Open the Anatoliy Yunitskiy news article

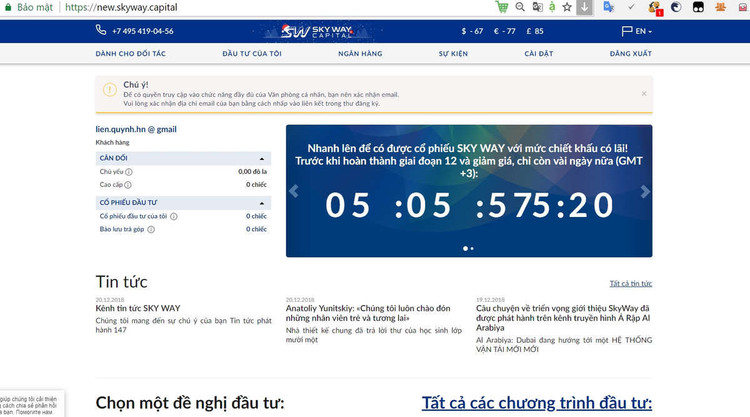point(368,313)
